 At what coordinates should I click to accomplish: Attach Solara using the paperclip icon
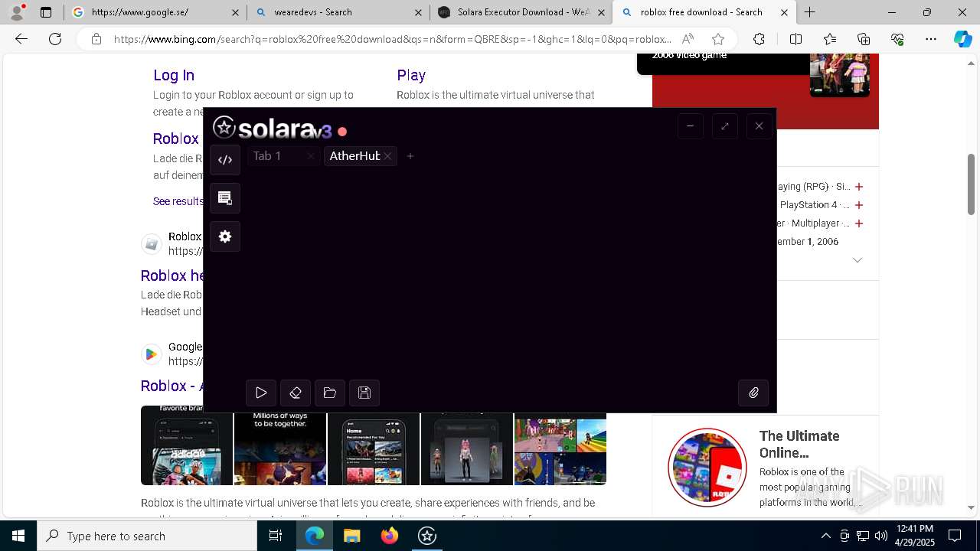coord(753,393)
